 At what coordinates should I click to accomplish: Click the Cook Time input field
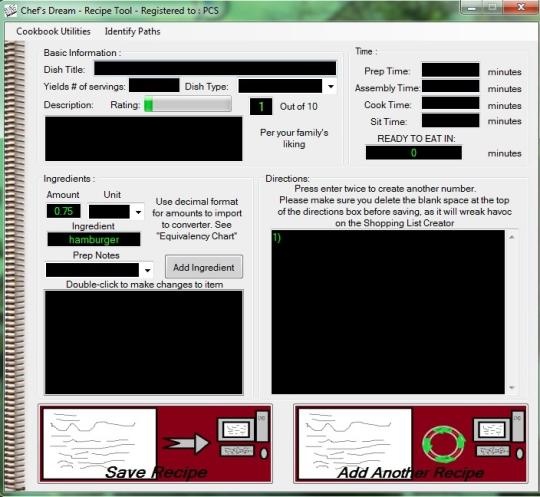coord(450,103)
